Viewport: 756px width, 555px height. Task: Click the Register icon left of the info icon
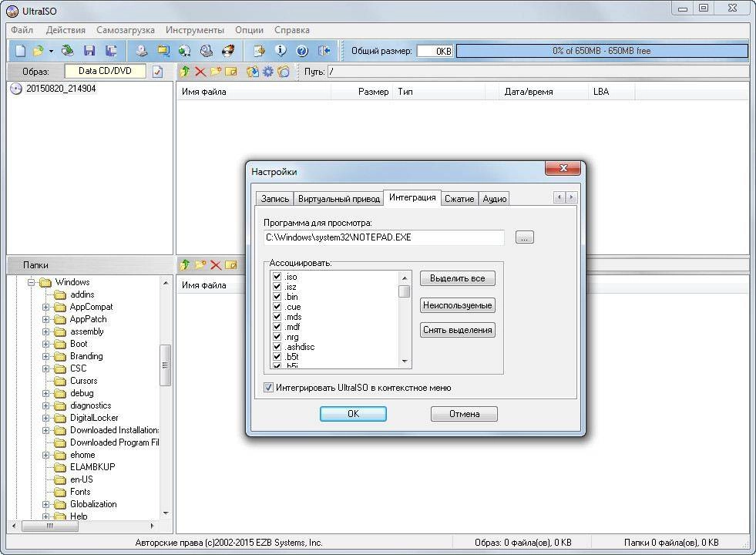[x=260, y=51]
